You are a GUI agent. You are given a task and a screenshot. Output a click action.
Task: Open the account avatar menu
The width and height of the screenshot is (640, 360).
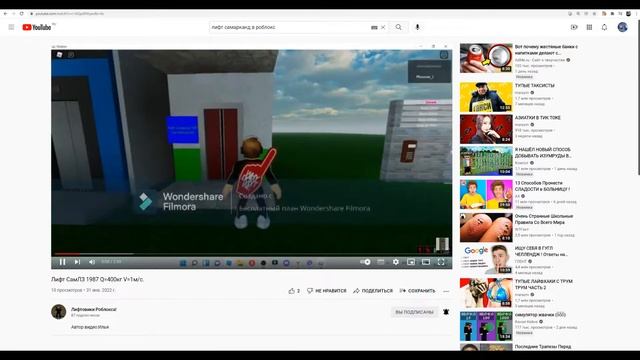click(x=622, y=27)
